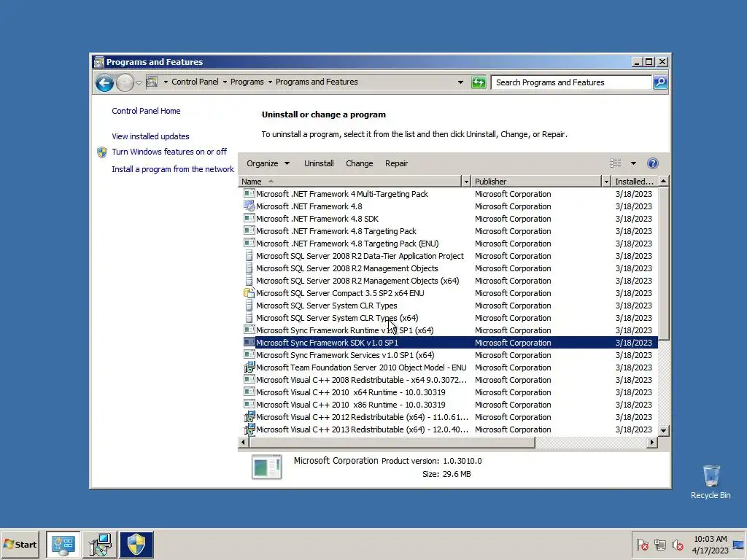Expand the Control Panel breadcrumb arrow

(x=225, y=82)
